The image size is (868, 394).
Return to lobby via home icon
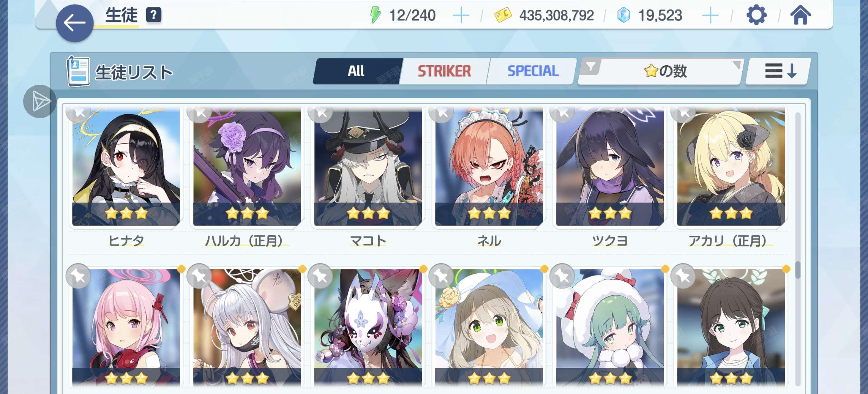[800, 15]
